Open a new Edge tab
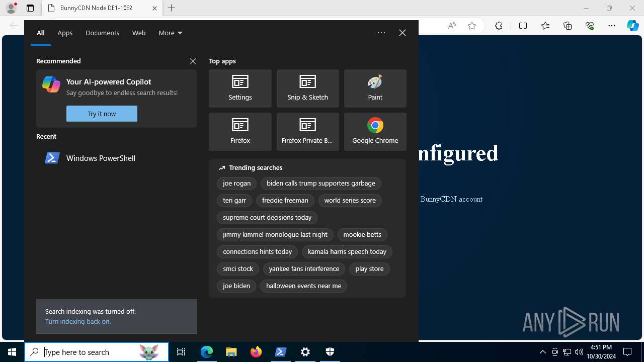This screenshot has width=644, height=362. point(172,8)
